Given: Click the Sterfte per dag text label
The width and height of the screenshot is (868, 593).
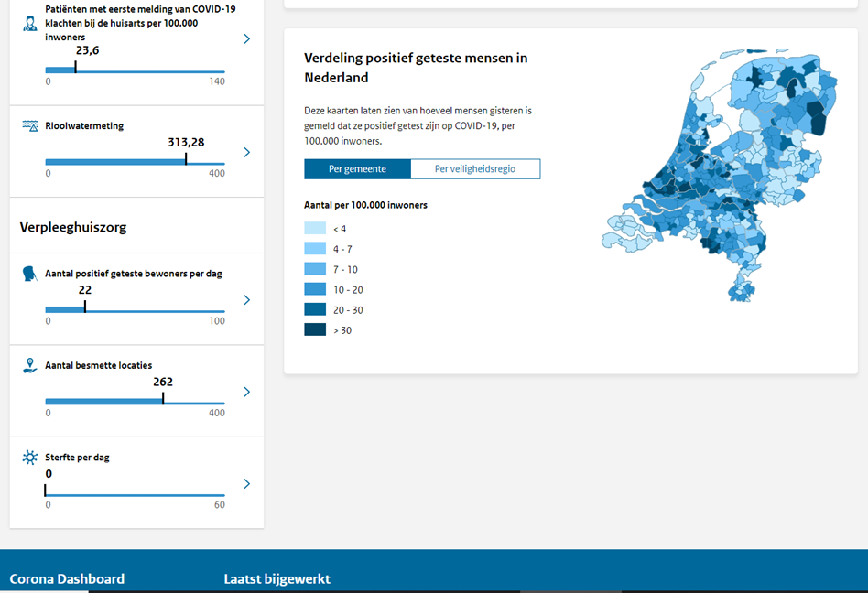Looking at the screenshot, I should (x=77, y=458).
